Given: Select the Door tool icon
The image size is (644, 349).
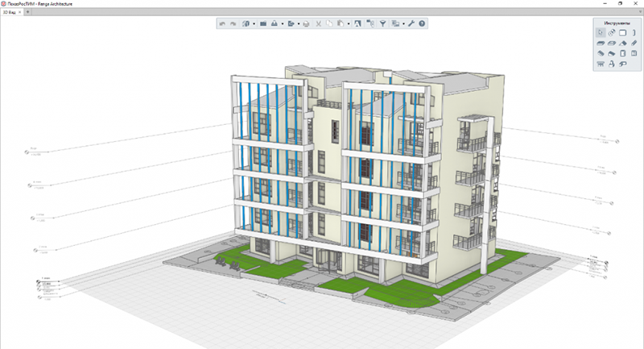Looking at the screenshot, I should pos(622,53).
